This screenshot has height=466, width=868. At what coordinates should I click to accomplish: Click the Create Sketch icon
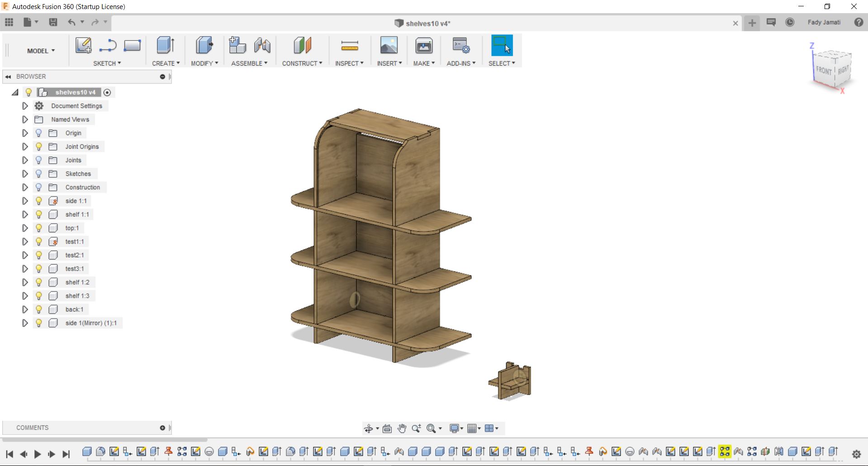83,46
